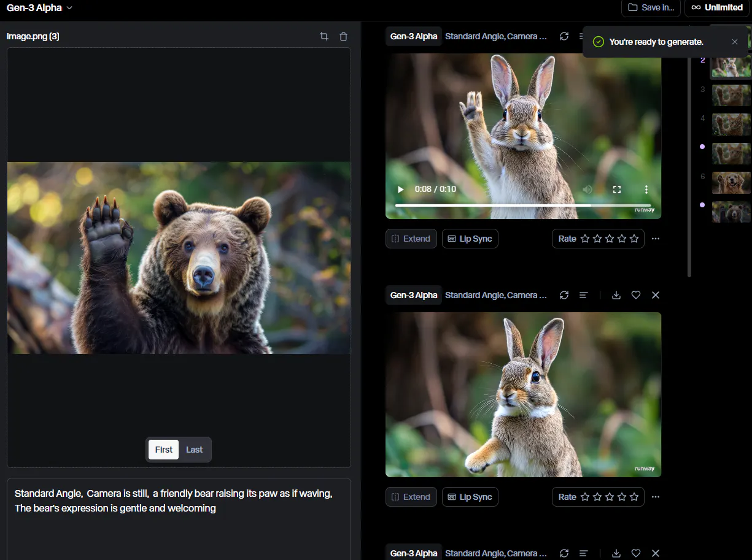The width and height of the screenshot is (752, 560).
Task: Mute the waving rabbit video
Action: point(587,190)
